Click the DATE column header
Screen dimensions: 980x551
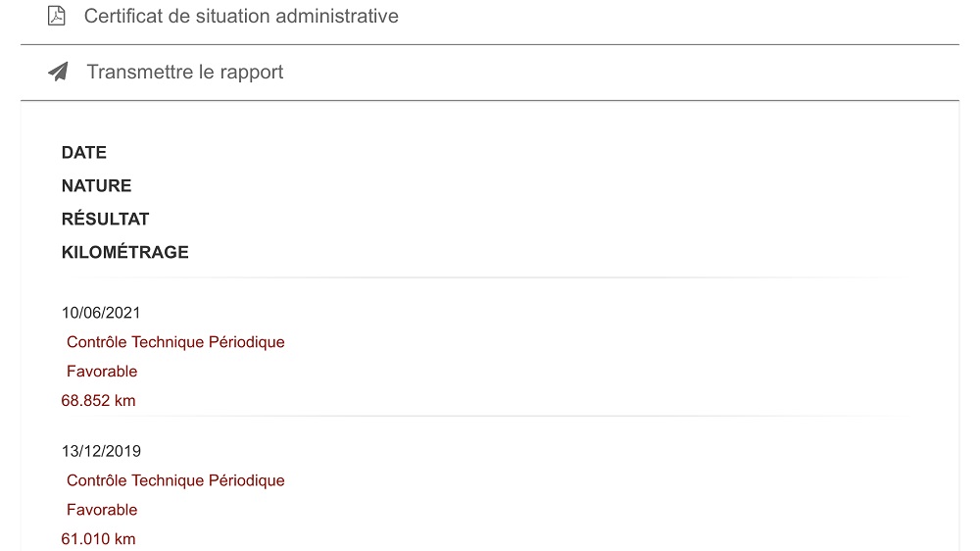[x=83, y=153]
